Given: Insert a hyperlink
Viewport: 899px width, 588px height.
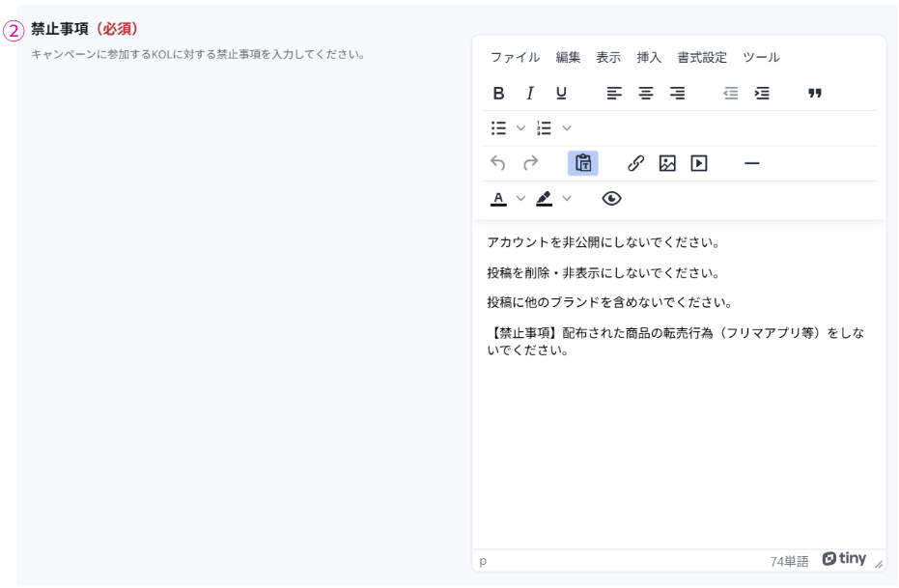Looking at the screenshot, I should point(635,163).
